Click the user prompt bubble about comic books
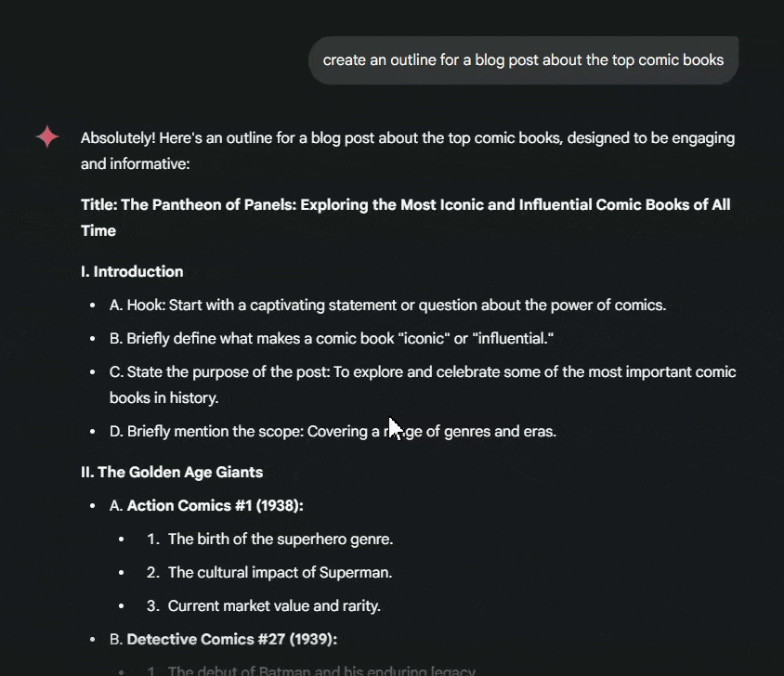 [523, 60]
